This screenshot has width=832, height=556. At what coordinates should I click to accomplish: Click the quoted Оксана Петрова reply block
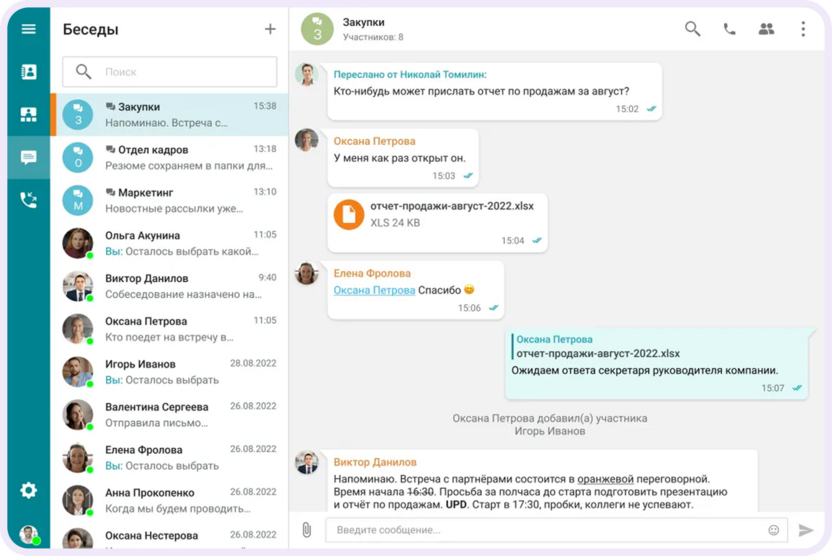pos(599,346)
